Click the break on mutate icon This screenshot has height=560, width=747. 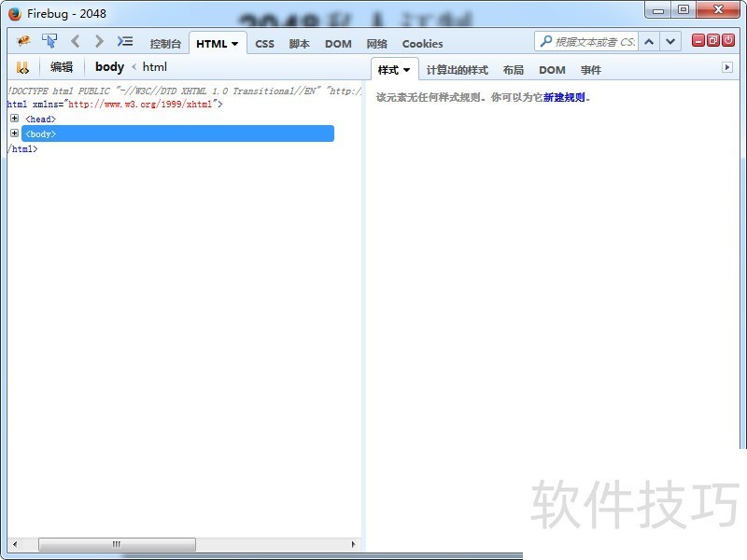click(x=22, y=67)
